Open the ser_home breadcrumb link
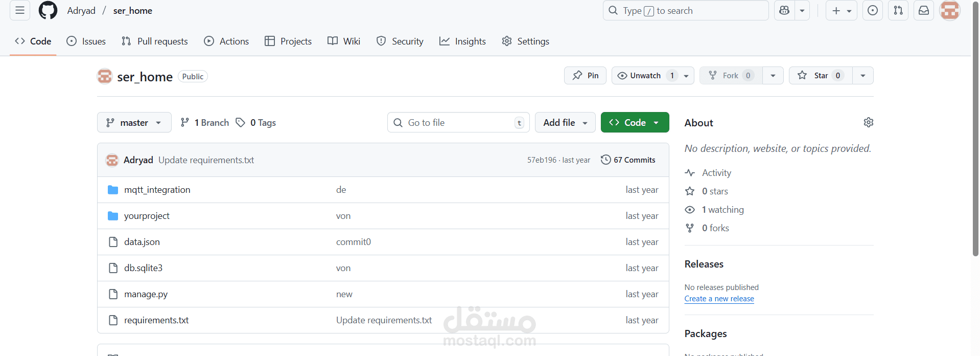Viewport: 980px width, 356px height. click(133, 11)
